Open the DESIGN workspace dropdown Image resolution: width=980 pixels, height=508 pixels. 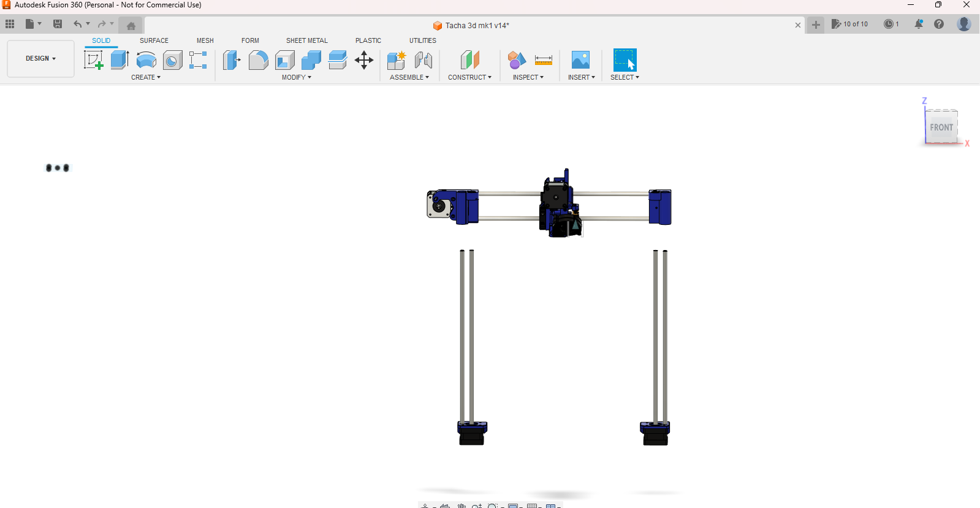click(40, 59)
